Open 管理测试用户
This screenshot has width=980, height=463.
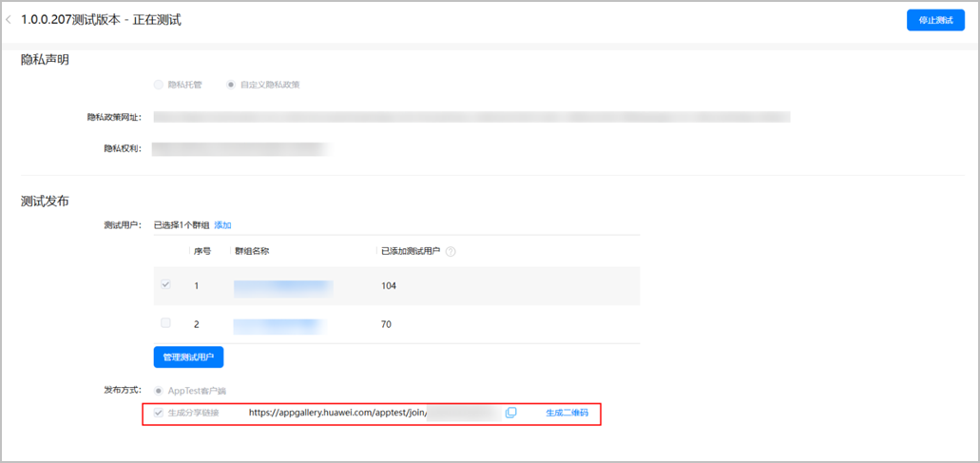[x=188, y=357]
